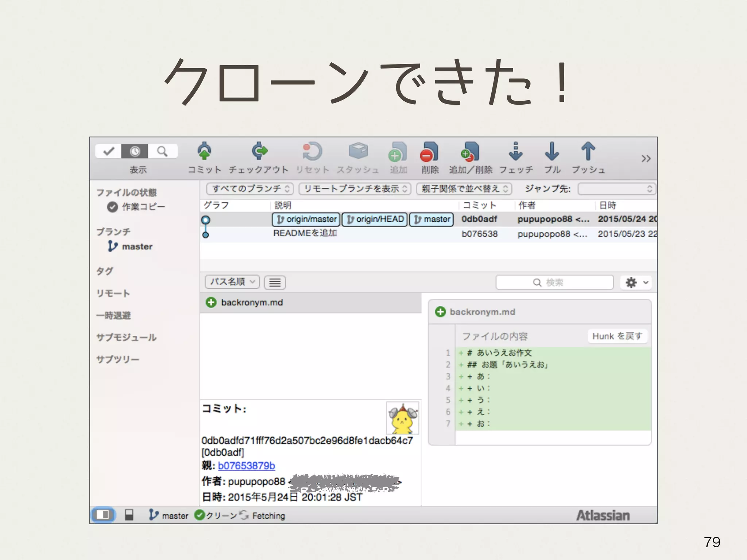The image size is (747, 560).
Task: Click the Commit toolbar icon
Action: click(204, 151)
